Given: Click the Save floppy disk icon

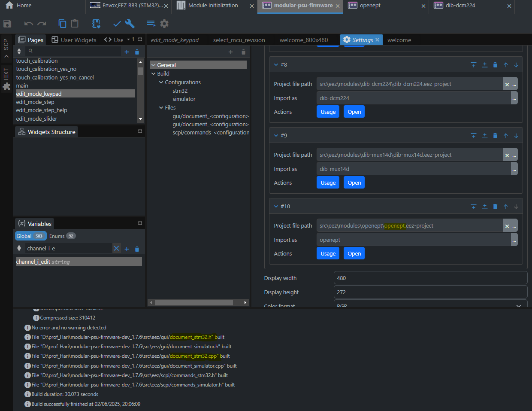Looking at the screenshot, I should coord(7,24).
